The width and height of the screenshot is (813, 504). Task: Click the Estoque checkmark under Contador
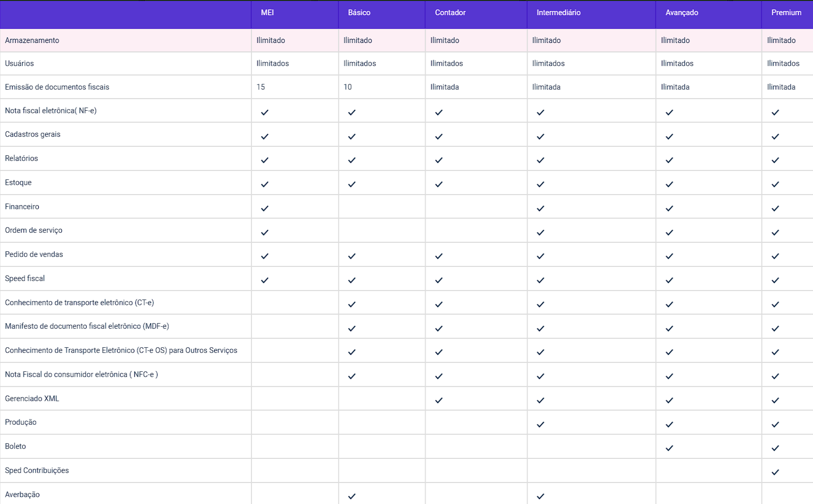click(439, 184)
